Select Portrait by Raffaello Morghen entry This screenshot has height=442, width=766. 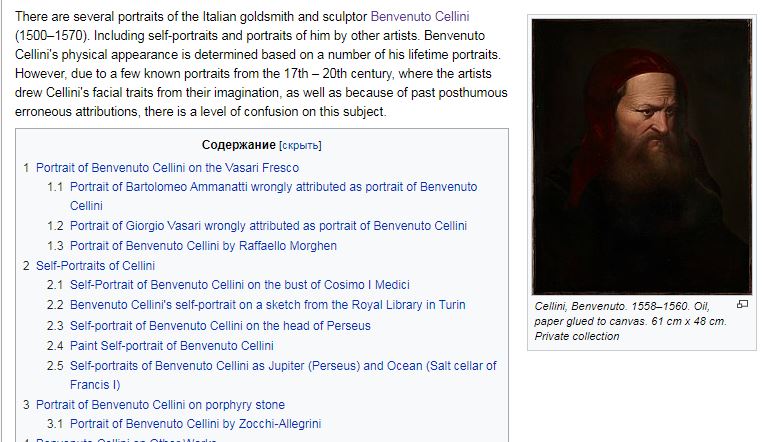pos(203,246)
